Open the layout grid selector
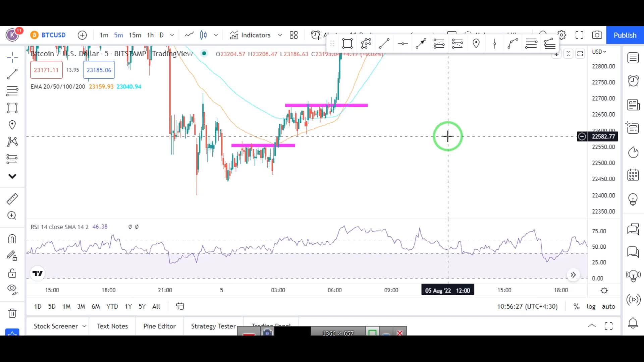The height and width of the screenshot is (362, 644). (x=294, y=35)
